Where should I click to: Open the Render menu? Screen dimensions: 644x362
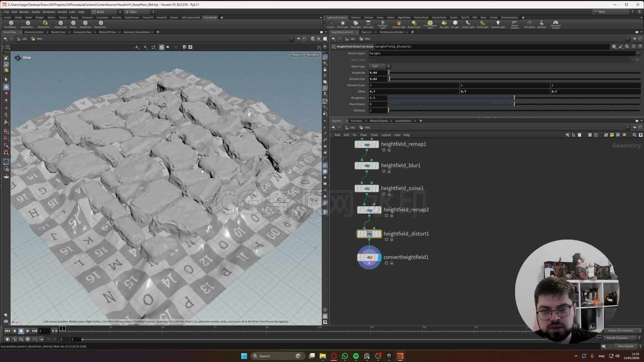click(24, 12)
